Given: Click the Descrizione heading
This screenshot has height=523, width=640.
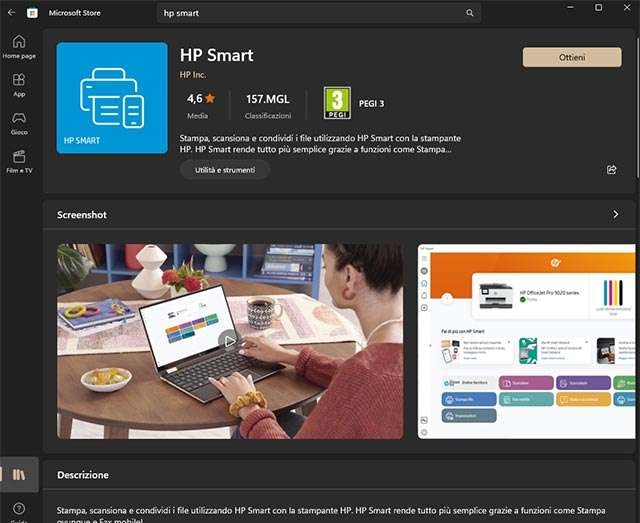Looking at the screenshot, I should (x=83, y=475).
